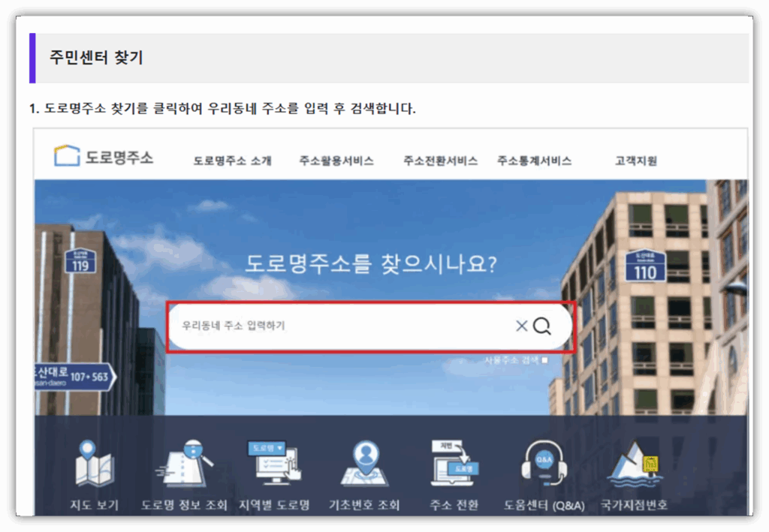Click the 도로명주소 logo text
The height and width of the screenshot is (532, 769).
click(119, 158)
